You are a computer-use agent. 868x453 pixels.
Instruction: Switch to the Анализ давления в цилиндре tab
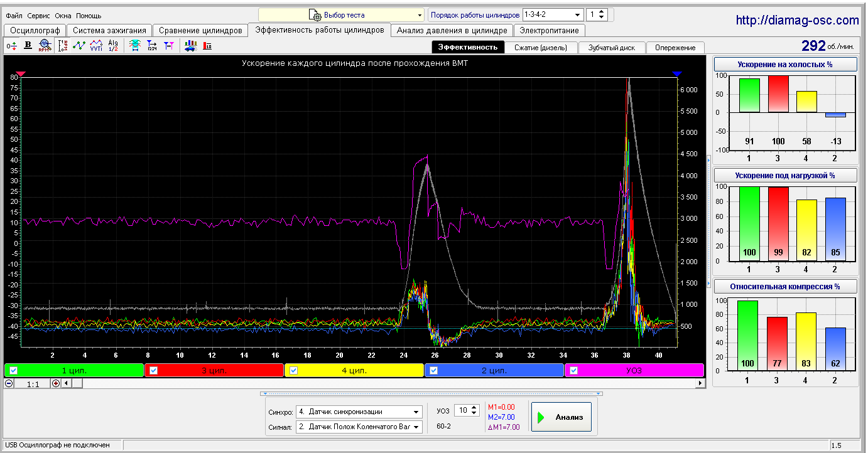tap(452, 30)
